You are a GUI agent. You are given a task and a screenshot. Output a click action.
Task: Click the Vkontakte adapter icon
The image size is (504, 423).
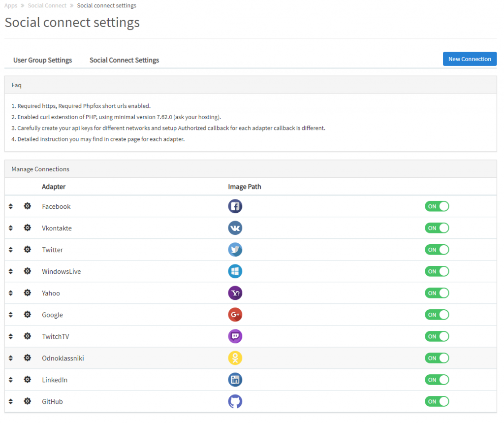[x=235, y=228]
